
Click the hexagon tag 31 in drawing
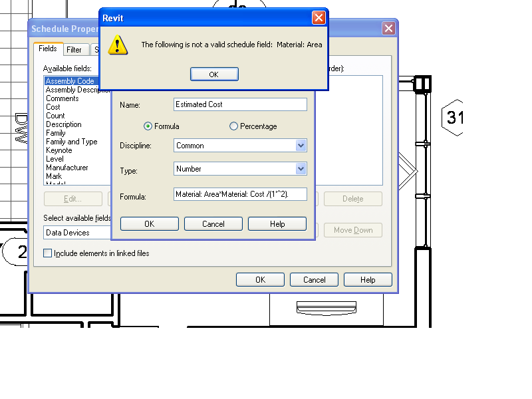[x=452, y=118]
